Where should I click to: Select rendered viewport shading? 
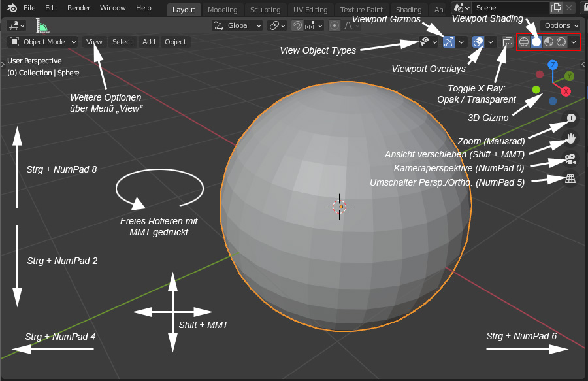(561, 42)
